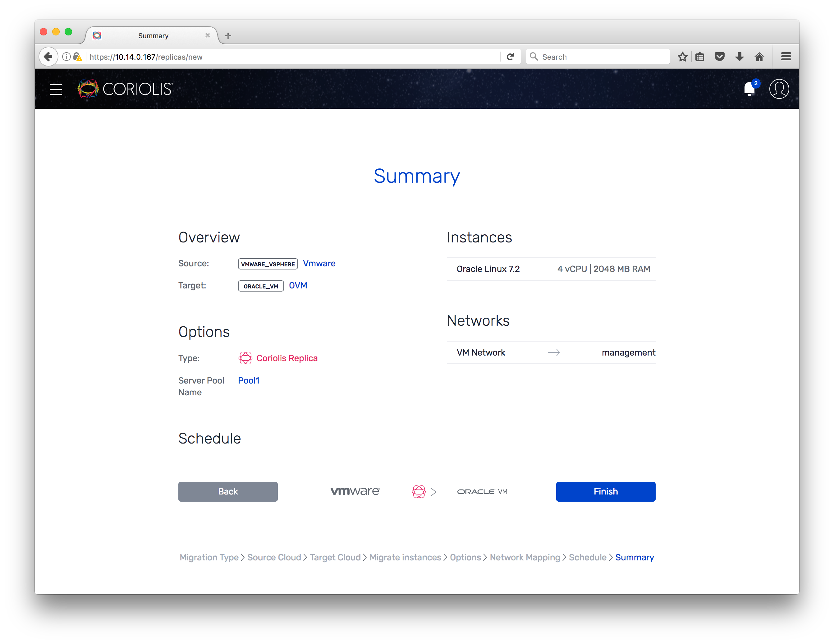
Task: Select the Summary browser tab
Action: coord(153,35)
